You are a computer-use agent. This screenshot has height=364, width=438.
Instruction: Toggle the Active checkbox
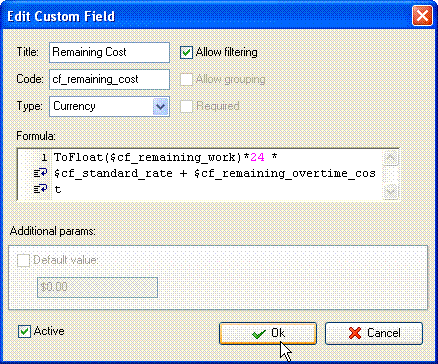[24, 332]
